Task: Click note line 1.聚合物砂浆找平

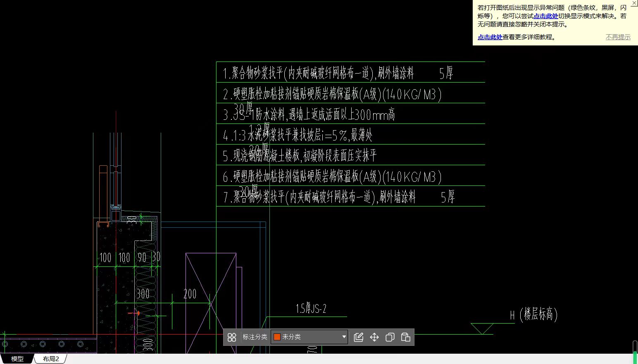Action: [338, 74]
